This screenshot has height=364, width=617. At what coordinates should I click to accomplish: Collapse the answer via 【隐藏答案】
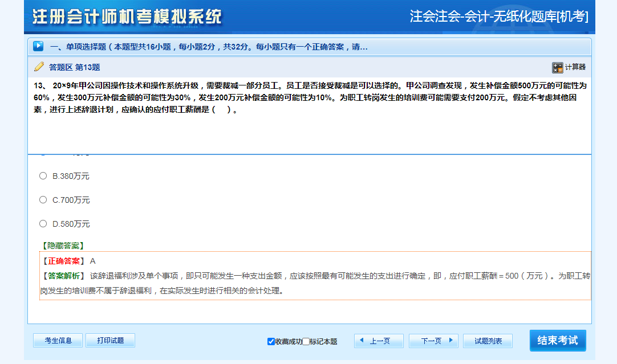63,246
